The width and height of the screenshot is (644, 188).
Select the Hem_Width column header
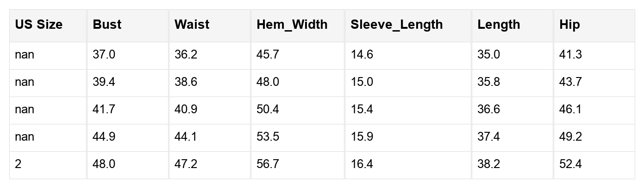(292, 25)
